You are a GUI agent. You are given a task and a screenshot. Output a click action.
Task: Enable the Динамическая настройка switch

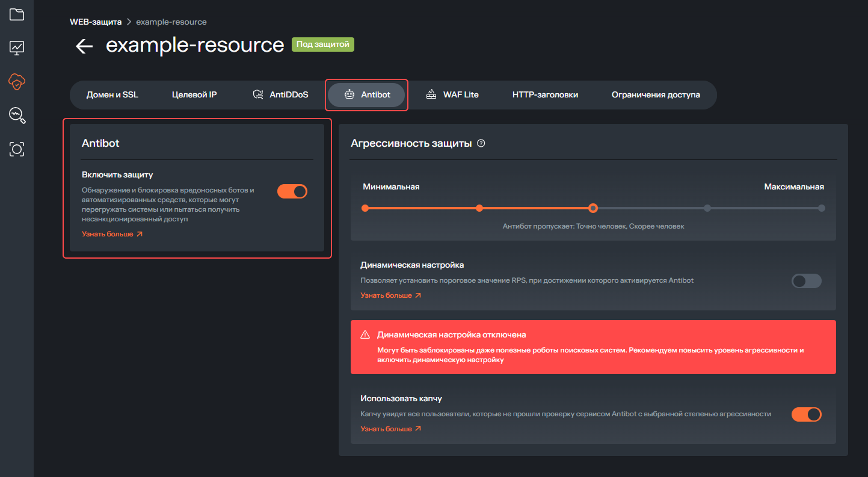coord(806,281)
